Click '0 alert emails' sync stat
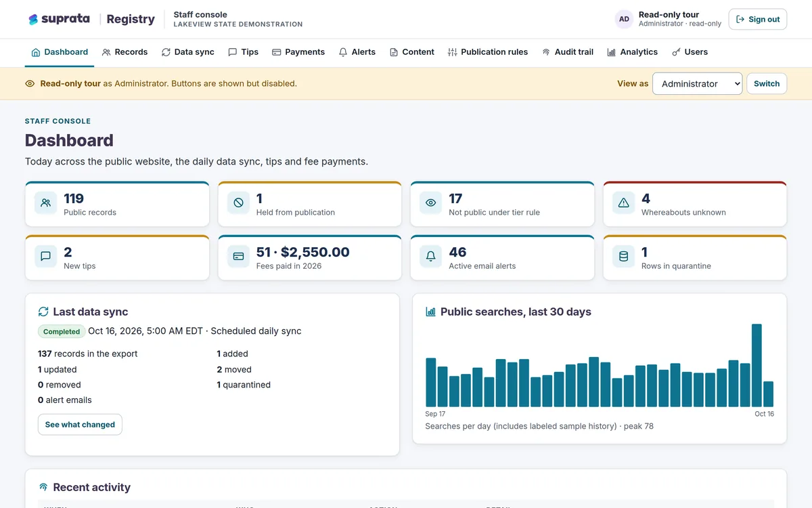This screenshot has height=508, width=812. (x=65, y=400)
